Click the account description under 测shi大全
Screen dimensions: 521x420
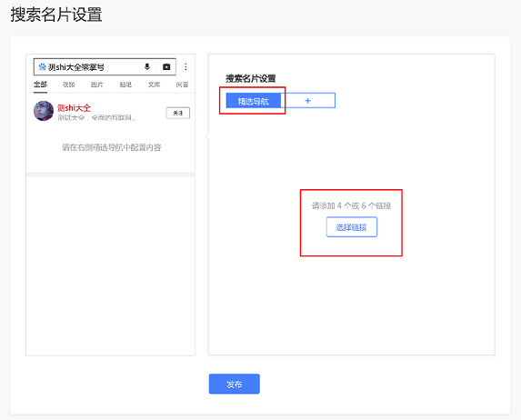click(97, 117)
